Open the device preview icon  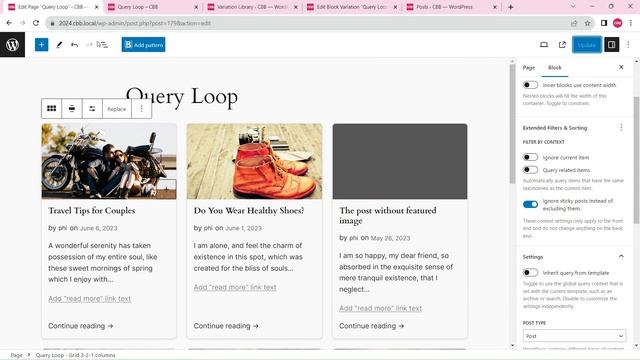tap(544, 45)
